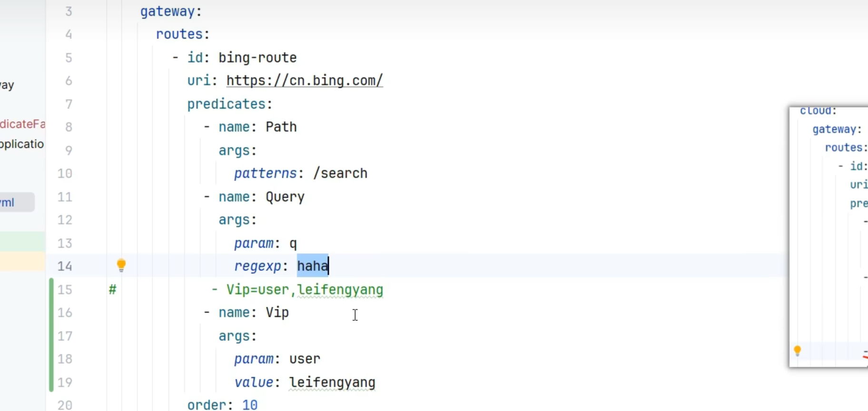
Task: Click the selected 'haha' regexp value
Action: [312, 266]
